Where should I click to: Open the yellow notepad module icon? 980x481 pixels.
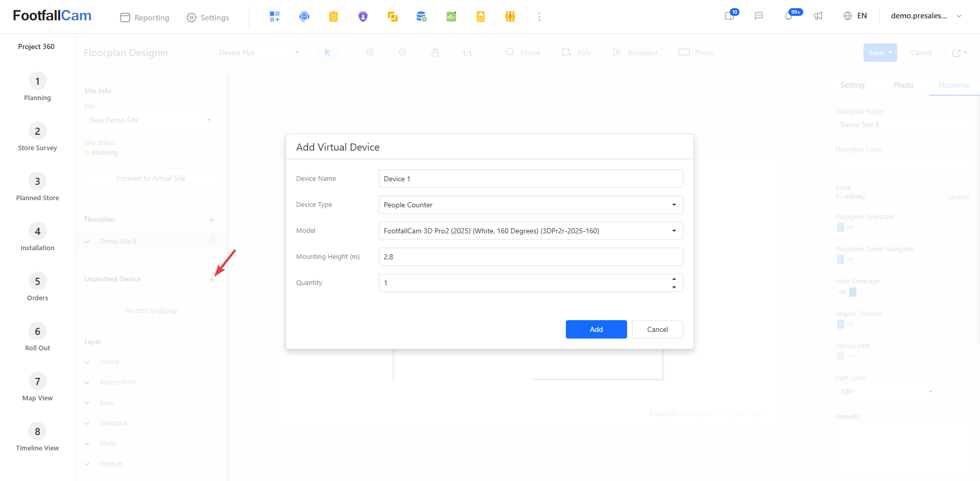[x=333, y=17]
